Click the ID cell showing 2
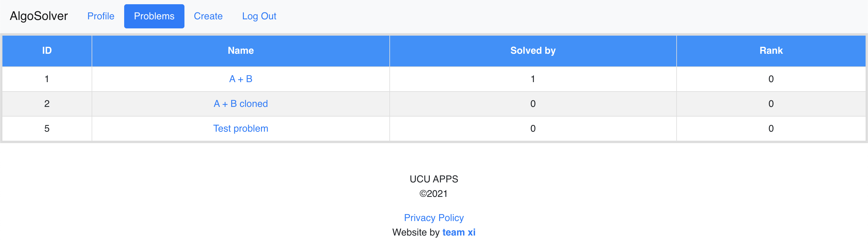 tap(47, 104)
